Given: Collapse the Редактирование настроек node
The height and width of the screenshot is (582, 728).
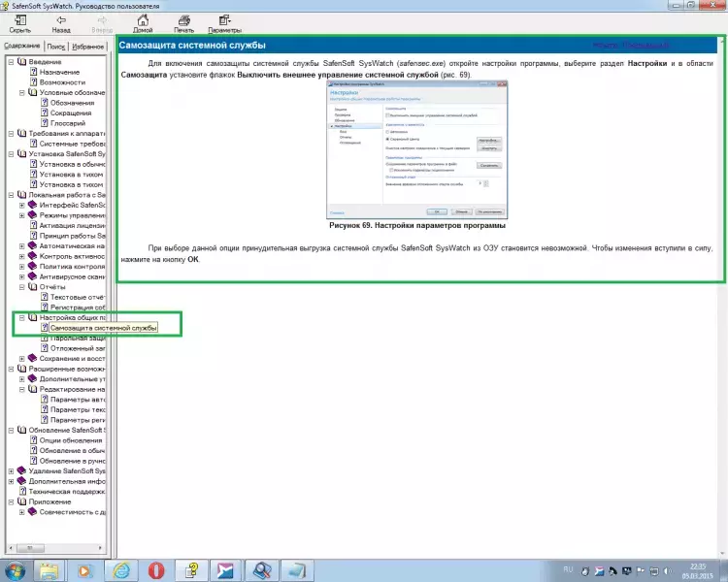Looking at the screenshot, I should pyautogui.click(x=21, y=389).
